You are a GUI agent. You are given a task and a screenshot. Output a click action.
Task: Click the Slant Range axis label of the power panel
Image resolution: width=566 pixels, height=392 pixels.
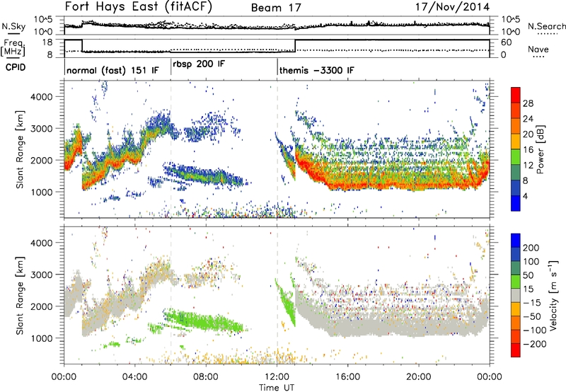(x=20, y=149)
